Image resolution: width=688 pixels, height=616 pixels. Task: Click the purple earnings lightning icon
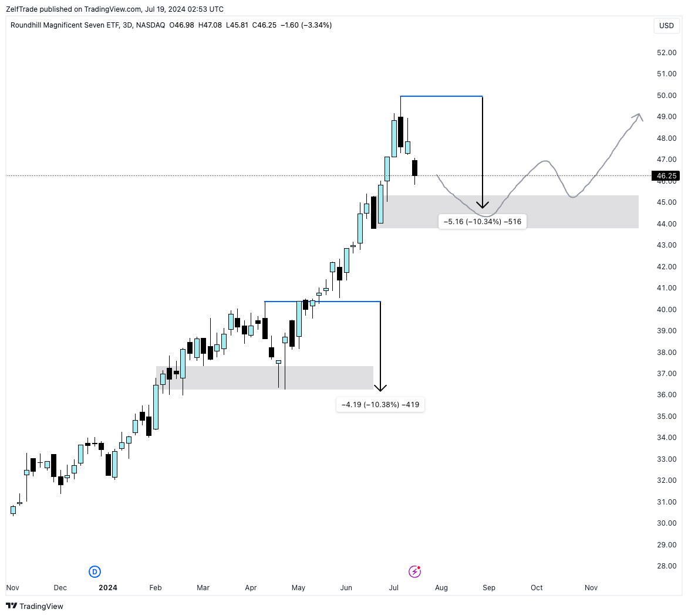click(415, 571)
